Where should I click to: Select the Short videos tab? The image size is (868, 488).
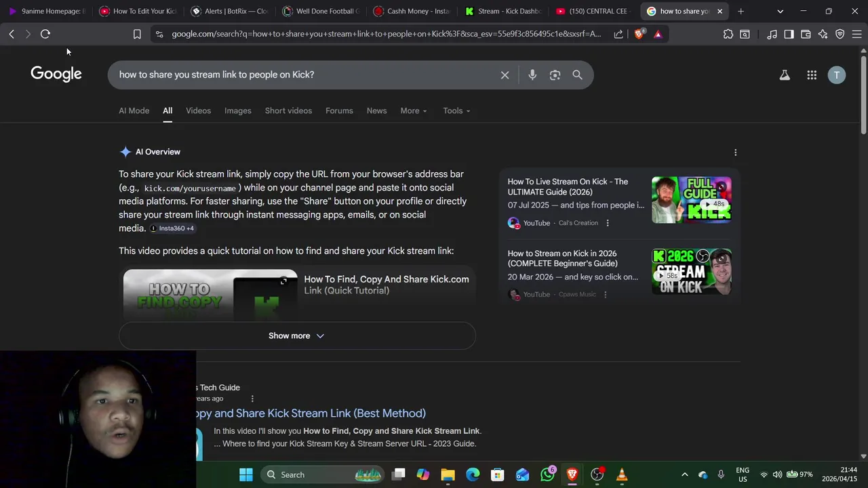tap(288, 110)
